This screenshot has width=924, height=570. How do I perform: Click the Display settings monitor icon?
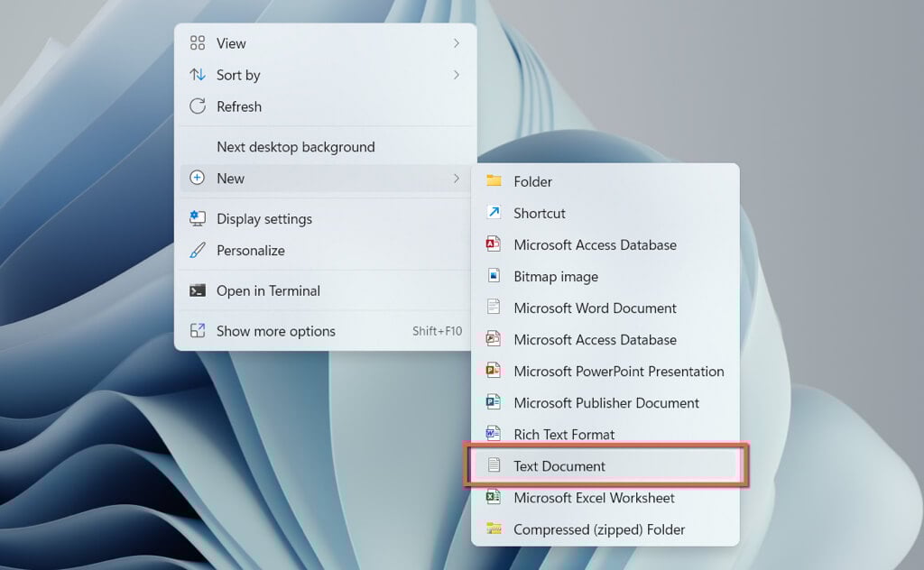pos(198,218)
